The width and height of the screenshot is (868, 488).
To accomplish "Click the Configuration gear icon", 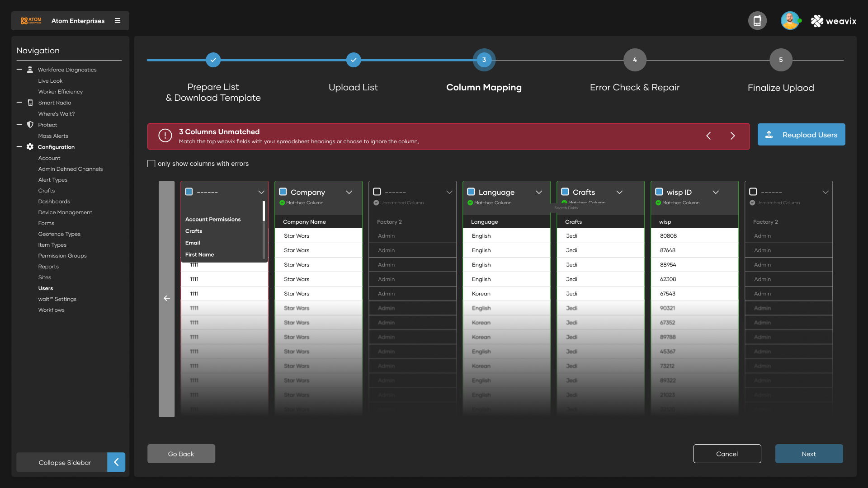I will tap(30, 147).
